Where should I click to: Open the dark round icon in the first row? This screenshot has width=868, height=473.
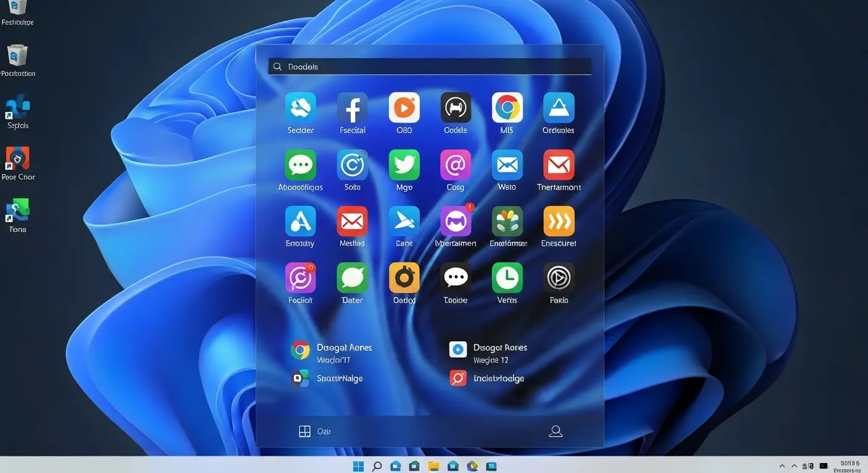pyautogui.click(x=456, y=108)
